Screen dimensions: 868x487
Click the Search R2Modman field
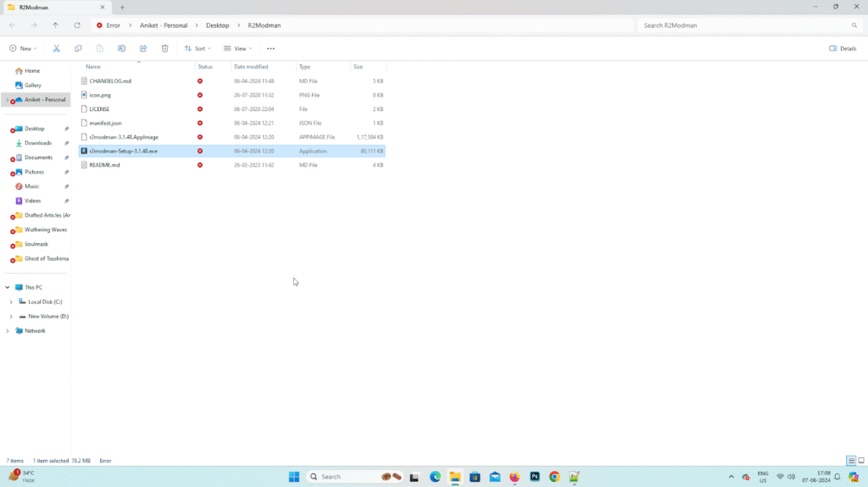click(749, 25)
